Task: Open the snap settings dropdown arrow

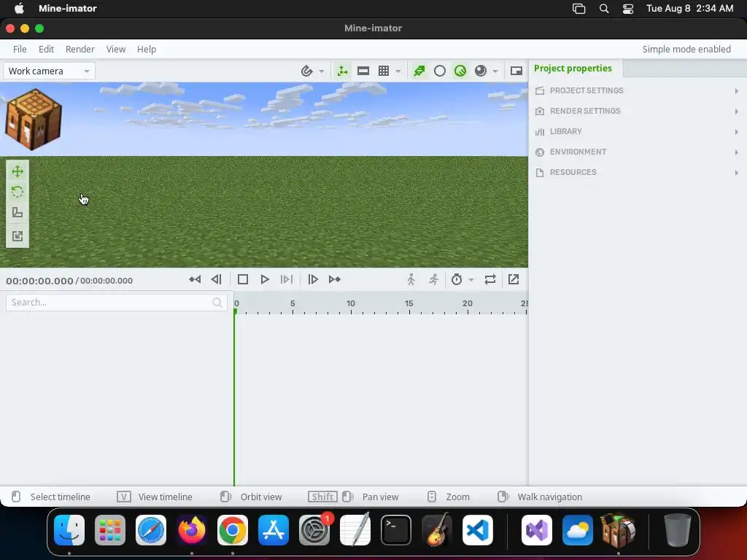Action: click(x=322, y=71)
